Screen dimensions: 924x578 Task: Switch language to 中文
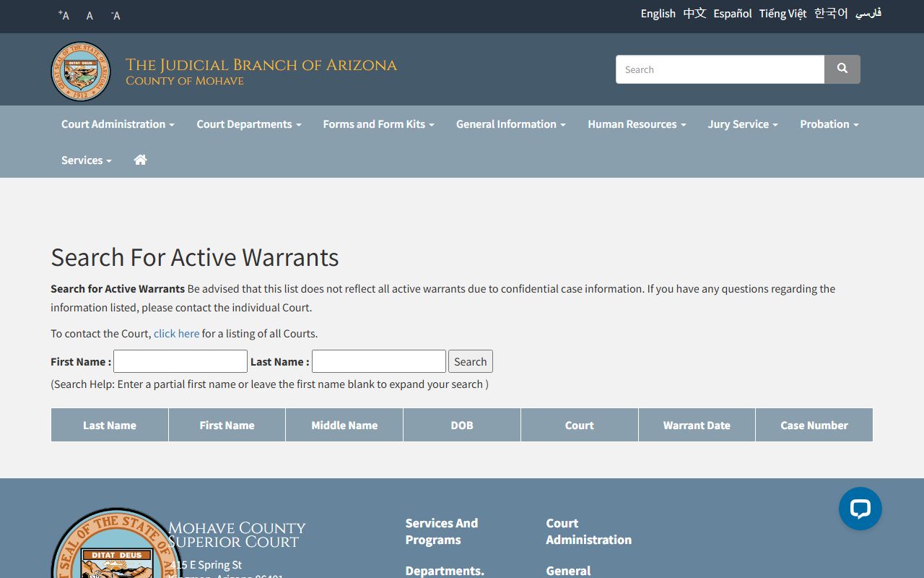(x=694, y=14)
